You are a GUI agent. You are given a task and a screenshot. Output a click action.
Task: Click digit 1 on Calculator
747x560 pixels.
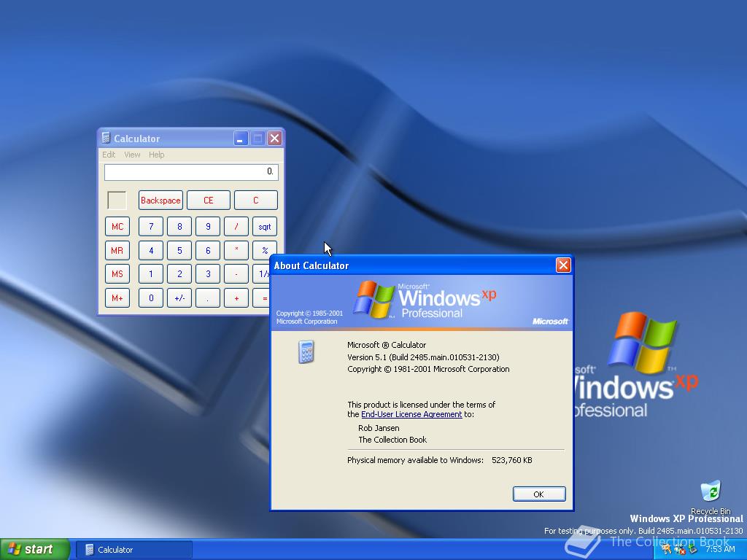pyautogui.click(x=151, y=274)
